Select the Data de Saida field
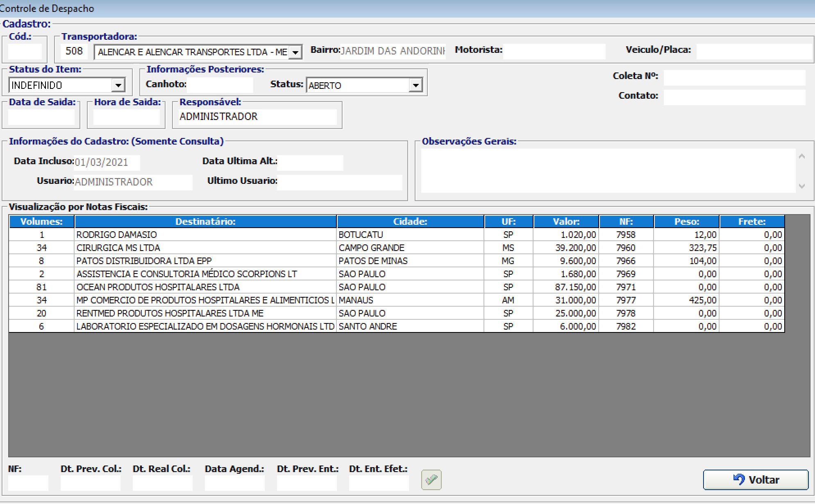815x504 pixels. (41, 117)
